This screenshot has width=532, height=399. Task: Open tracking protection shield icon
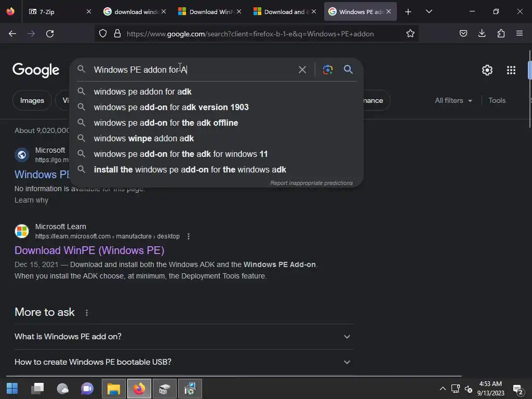coord(103,34)
